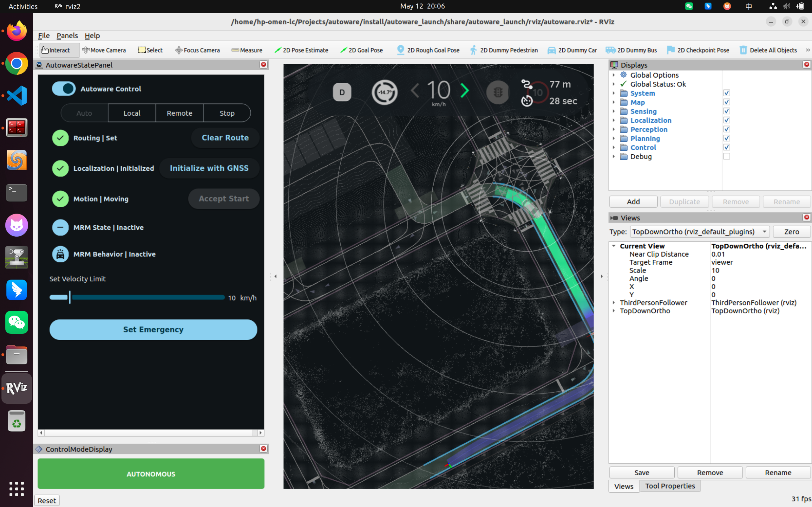Activate the 2D Dummy Car tool

[572, 50]
